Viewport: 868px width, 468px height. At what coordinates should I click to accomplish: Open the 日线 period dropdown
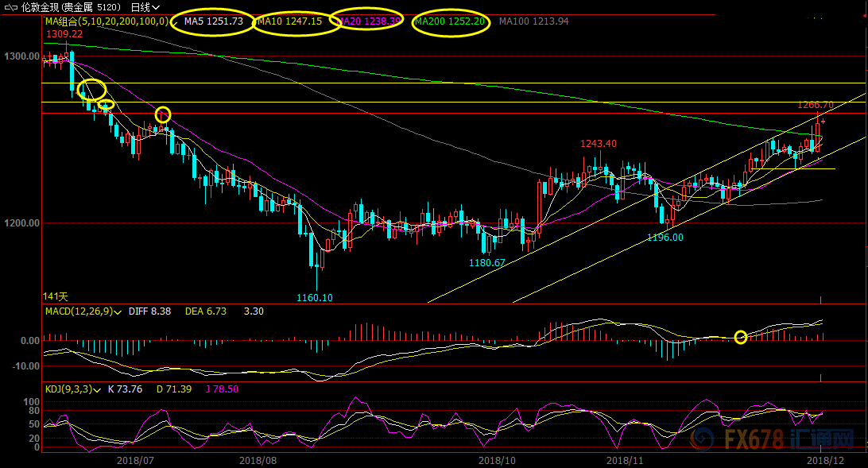coord(145,7)
